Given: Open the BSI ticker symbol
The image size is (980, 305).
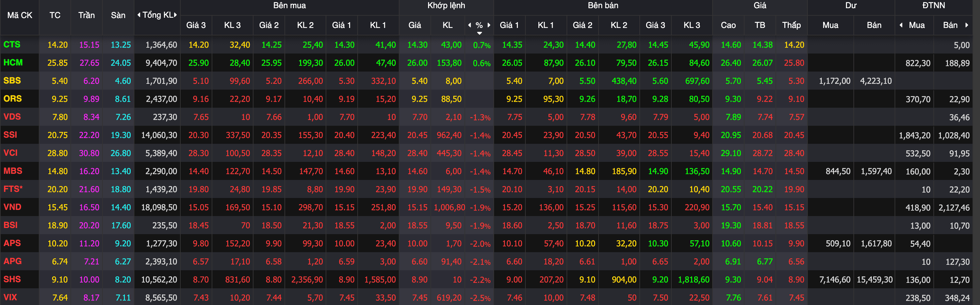Looking at the screenshot, I should pyautogui.click(x=11, y=225).
